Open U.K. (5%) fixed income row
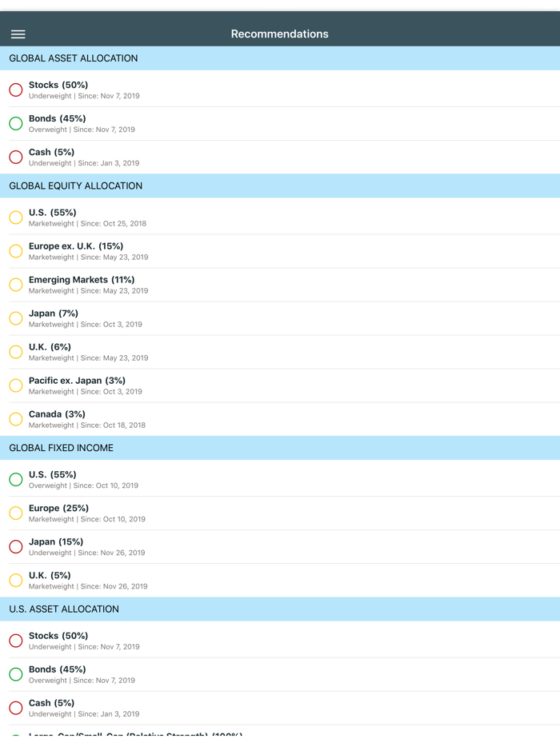The width and height of the screenshot is (560, 747). [x=280, y=581]
